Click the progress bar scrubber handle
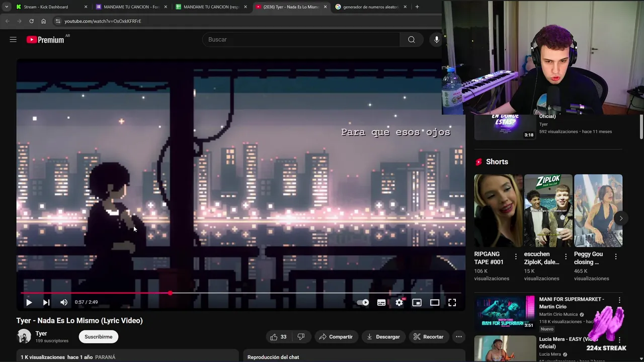This screenshot has height=362, width=644. click(x=170, y=293)
